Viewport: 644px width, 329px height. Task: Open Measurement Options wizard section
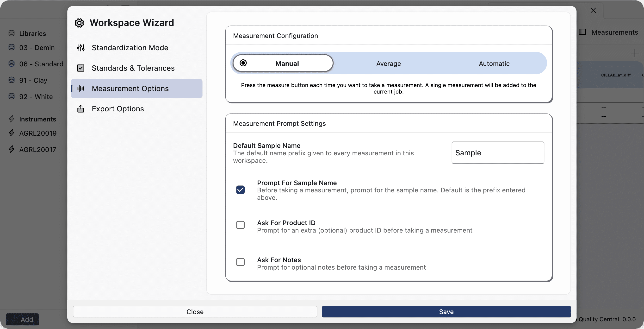[137, 88]
